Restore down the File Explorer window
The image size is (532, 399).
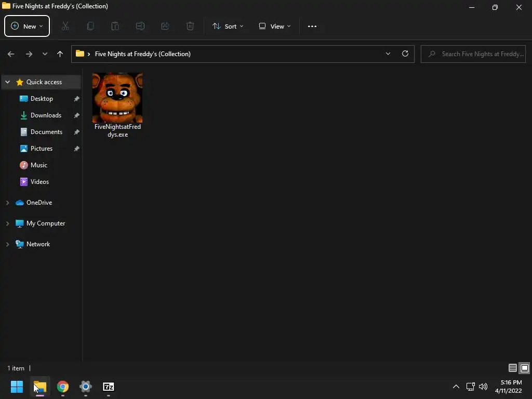point(495,7)
